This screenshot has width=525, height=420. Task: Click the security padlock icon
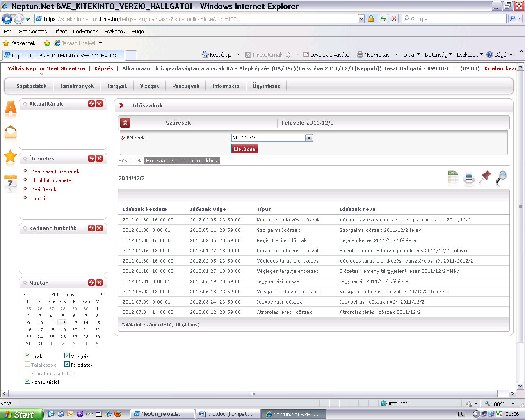(371, 18)
